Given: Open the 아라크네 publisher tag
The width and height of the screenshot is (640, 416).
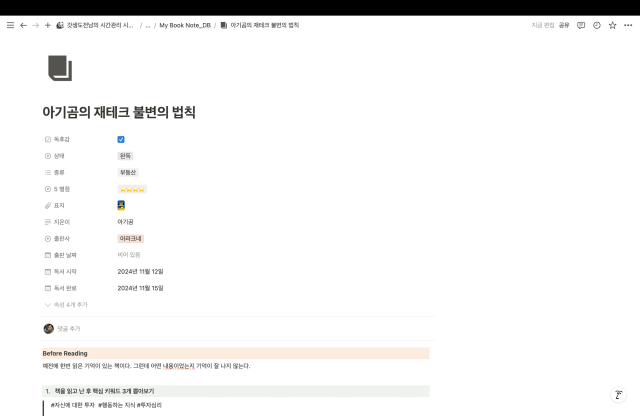Looking at the screenshot, I should point(131,238).
